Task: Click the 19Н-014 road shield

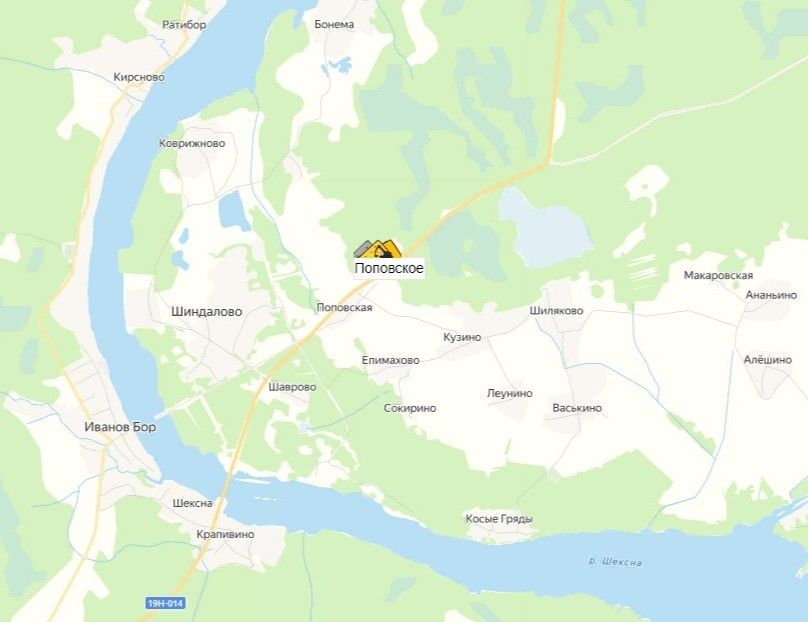Action: [165, 603]
